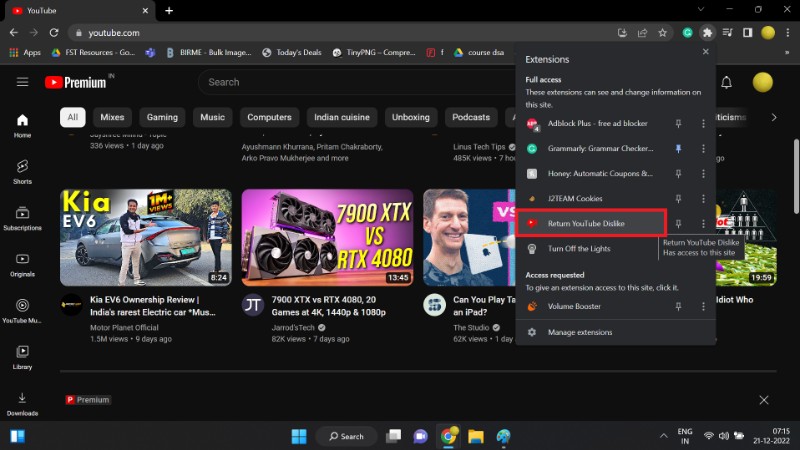The height and width of the screenshot is (450, 800).
Task: Open three-dot menu for J2TEAM Cookies
Action: tap(703, 199)
